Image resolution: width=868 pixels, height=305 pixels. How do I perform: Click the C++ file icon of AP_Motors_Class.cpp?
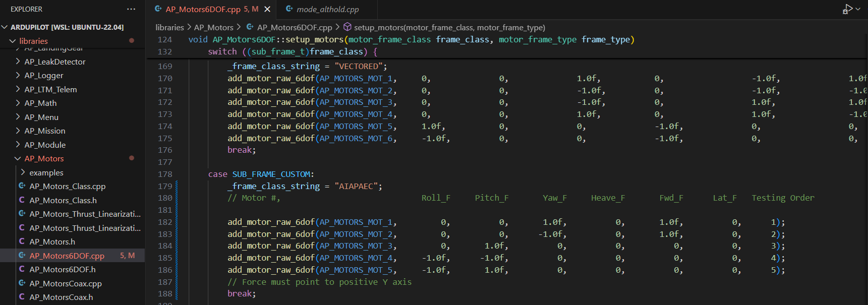pyautogui.click(x=22, y=186)
